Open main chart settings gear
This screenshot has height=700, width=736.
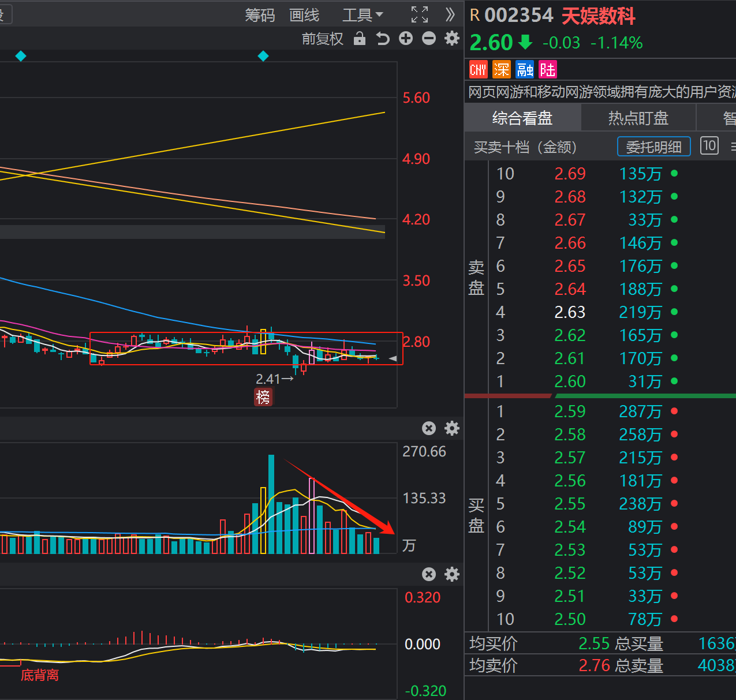tap(452, 39)
